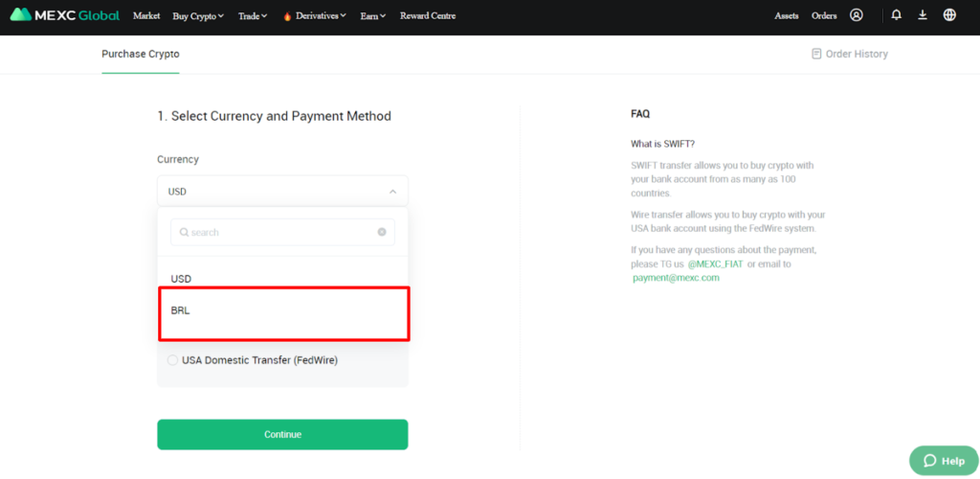980x479 pixels.
Task: Expand the Derivatives menu
Action: point(314,15)
